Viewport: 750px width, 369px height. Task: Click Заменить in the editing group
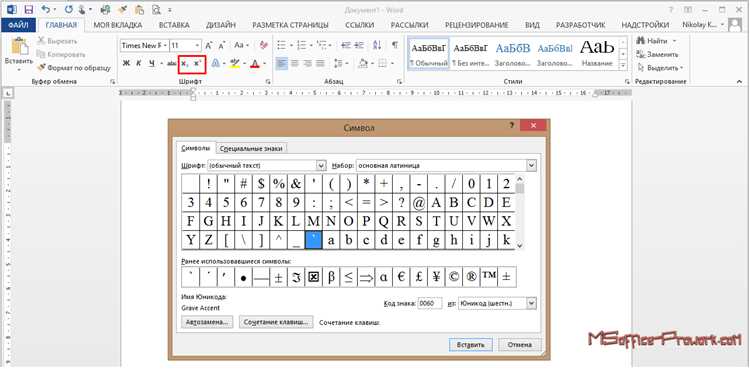(658, 54)
